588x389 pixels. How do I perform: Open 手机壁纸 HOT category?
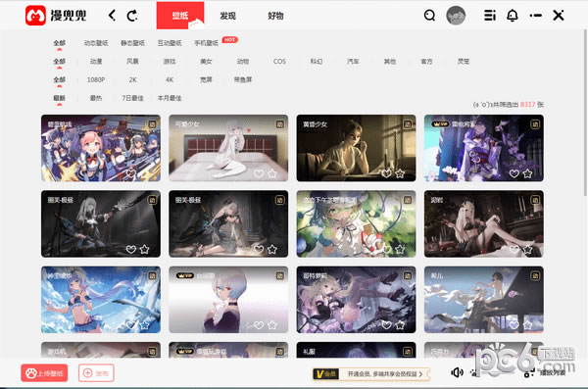click(x=206, y=43)
